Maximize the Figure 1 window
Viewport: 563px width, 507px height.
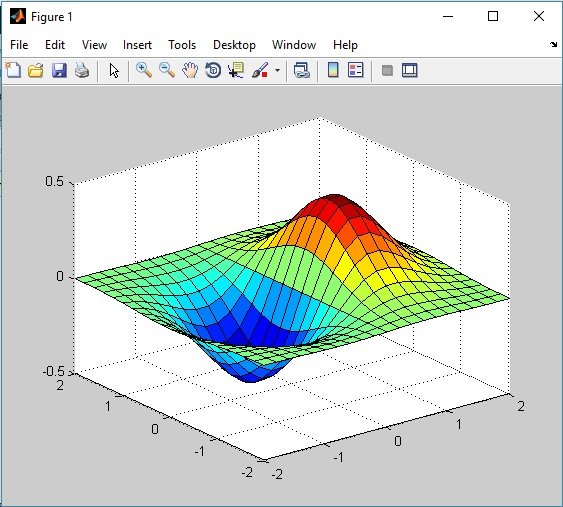pos(493,17)
